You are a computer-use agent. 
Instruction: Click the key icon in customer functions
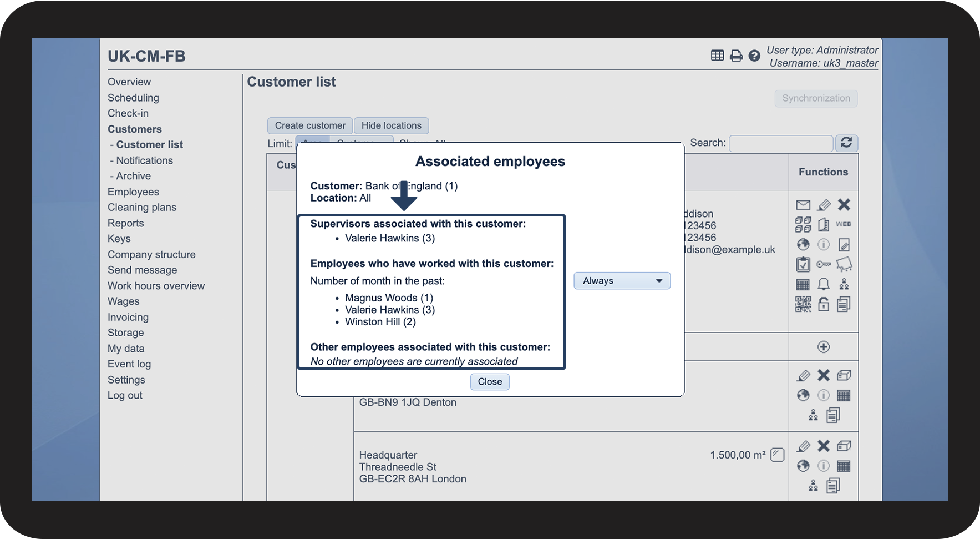click(824, 264)
